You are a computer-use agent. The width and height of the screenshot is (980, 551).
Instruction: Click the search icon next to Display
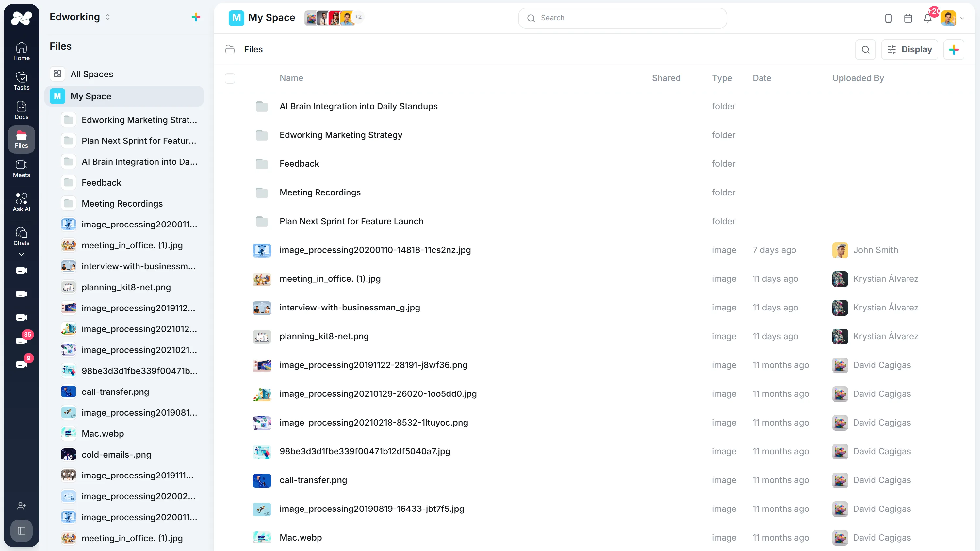click(x=865, y=49)
